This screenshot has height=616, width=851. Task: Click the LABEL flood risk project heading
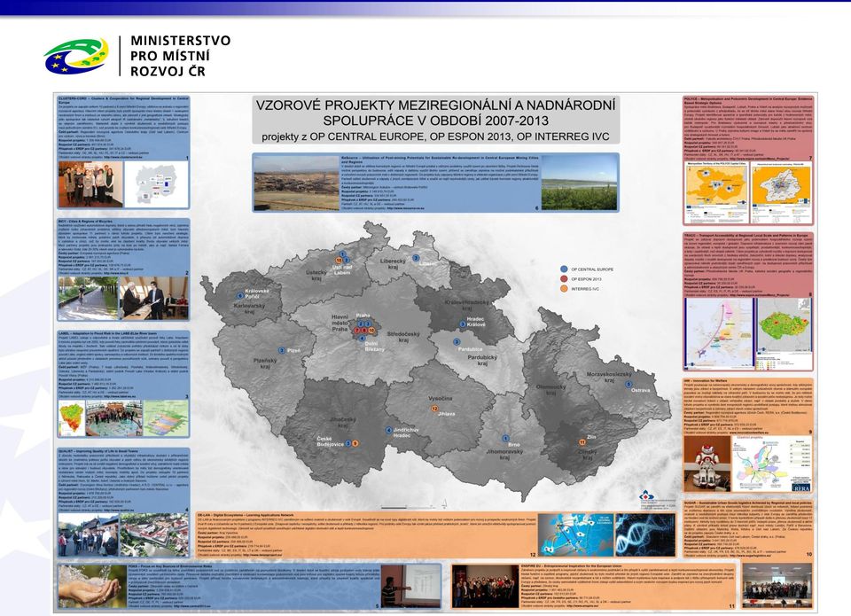coord(107,333)
